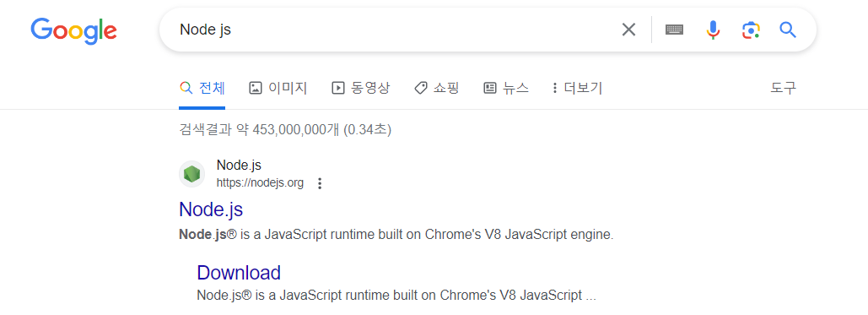Open three-dot menu next to nodejs.org
This screenshot has width=868, height=315.
pyautogui.click(x=320, y=183)
